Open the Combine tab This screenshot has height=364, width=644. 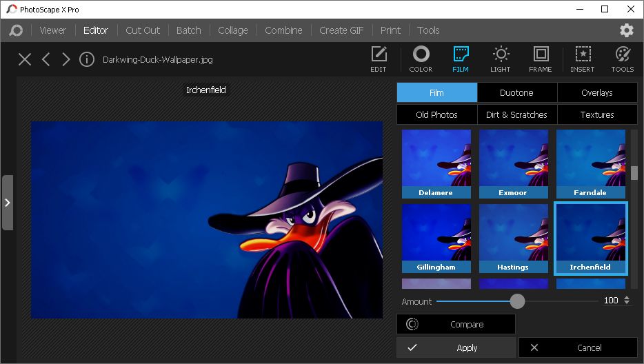tap(283, 30)
